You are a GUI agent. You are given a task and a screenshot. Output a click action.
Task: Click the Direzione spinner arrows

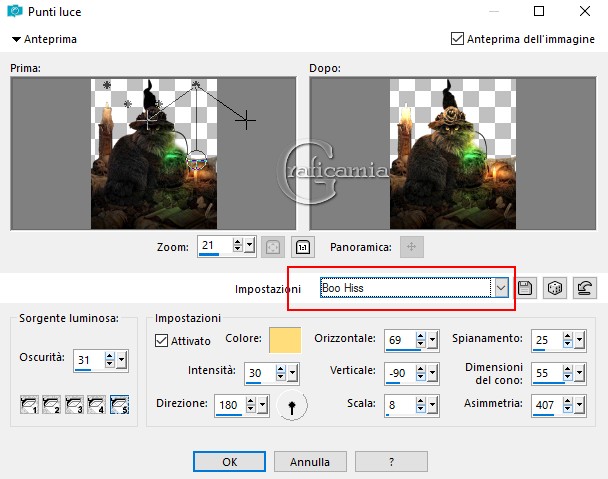(251, 405)
